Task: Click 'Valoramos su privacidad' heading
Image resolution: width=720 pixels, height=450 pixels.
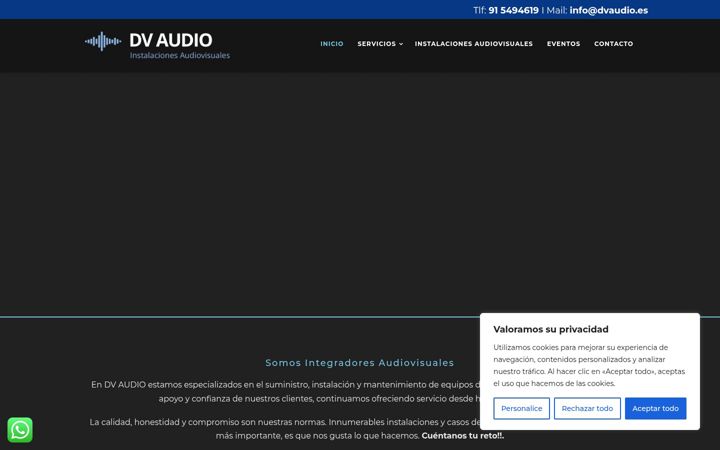Action: 551,329
